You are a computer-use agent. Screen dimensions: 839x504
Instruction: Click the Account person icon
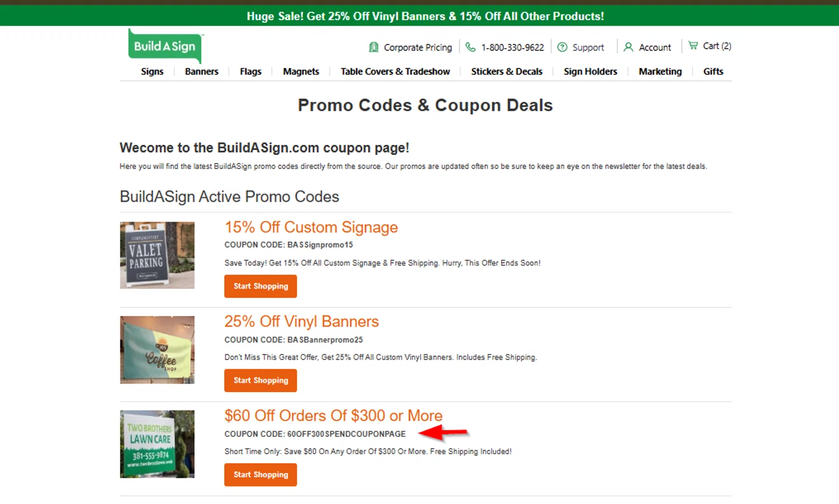point(629,47)
